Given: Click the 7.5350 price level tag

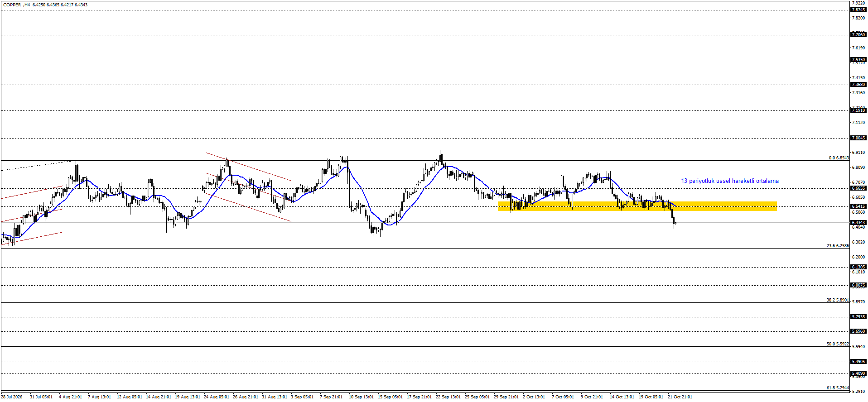Looking at the screenshot, I should click(x=858, y=60).
